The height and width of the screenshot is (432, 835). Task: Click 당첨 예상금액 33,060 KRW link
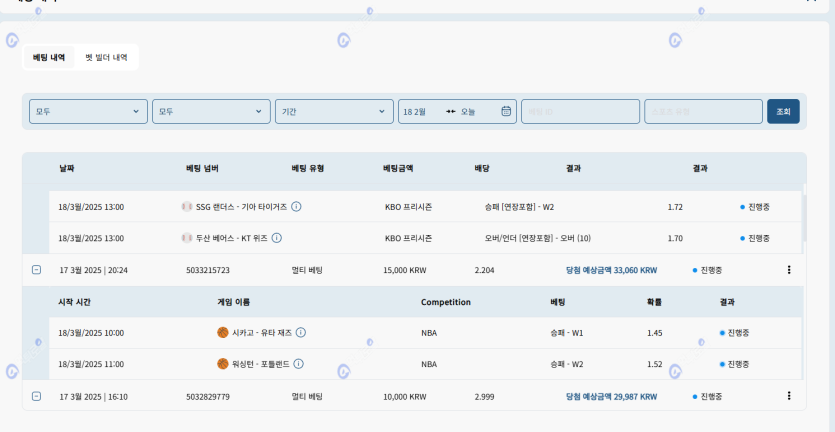611,270
